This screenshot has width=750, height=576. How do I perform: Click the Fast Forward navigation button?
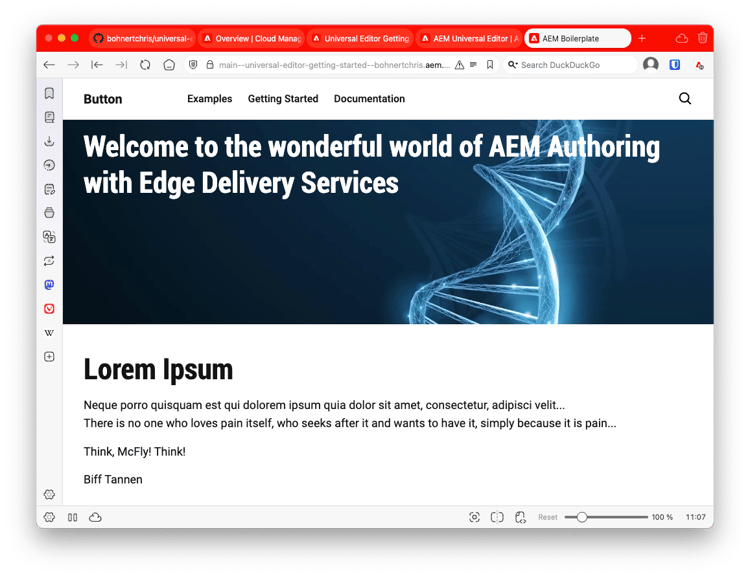[x=121, y=65]
